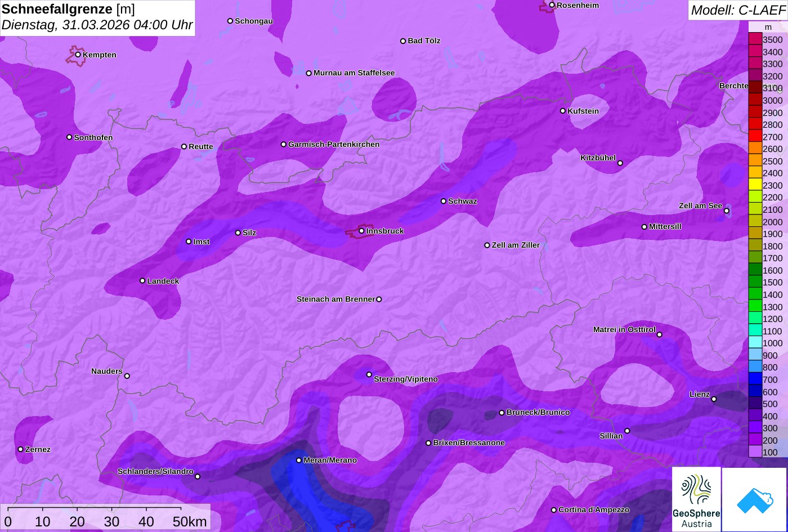
Task: Click the Bruneck/Brunico town label
Action: pos(538,413)
